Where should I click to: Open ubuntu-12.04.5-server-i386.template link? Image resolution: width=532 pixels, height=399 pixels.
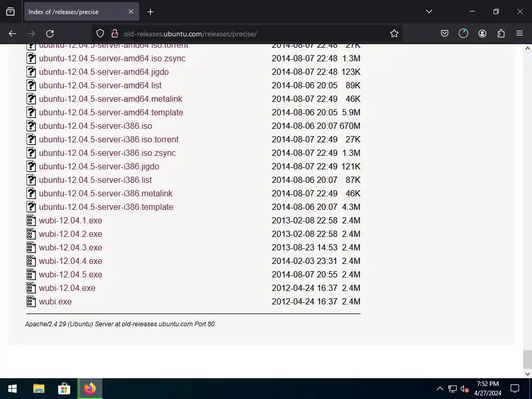pyautogui.click(x=106, y=207)
